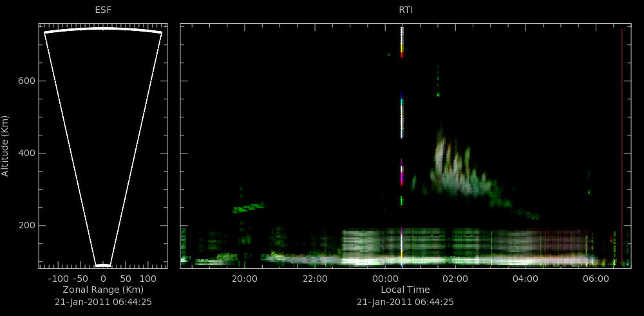Screen dimensions: 644x316
Task: Click the 04:00 local time tick label
Action: coord(526,279)
